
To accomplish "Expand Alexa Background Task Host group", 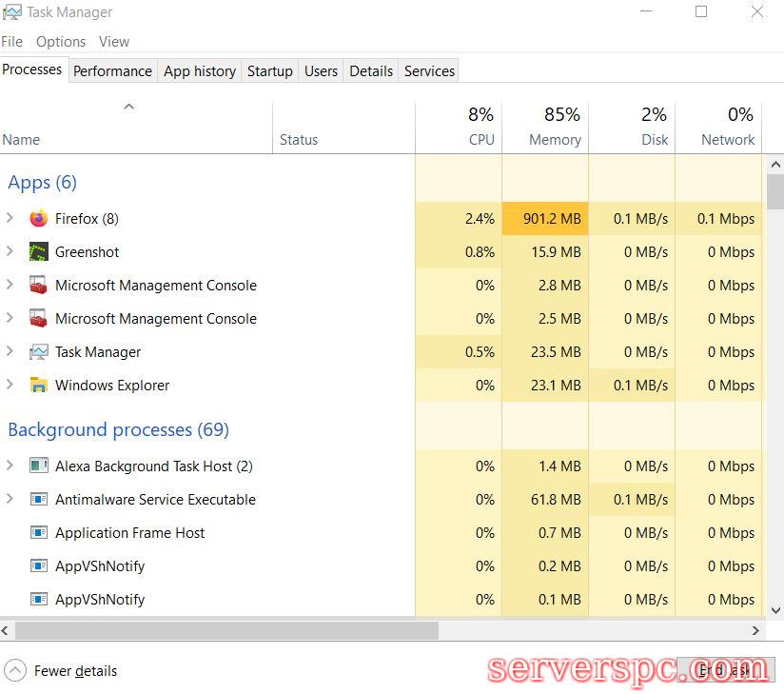I will 10,466.
